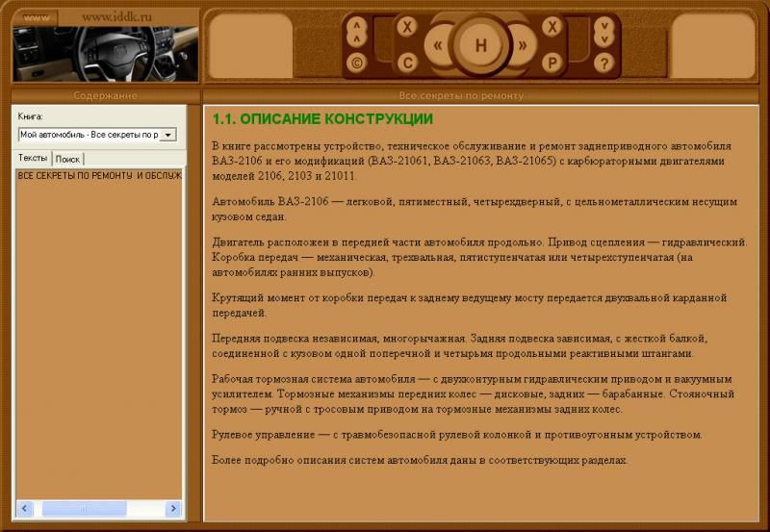Go to next page with » button

523,45
